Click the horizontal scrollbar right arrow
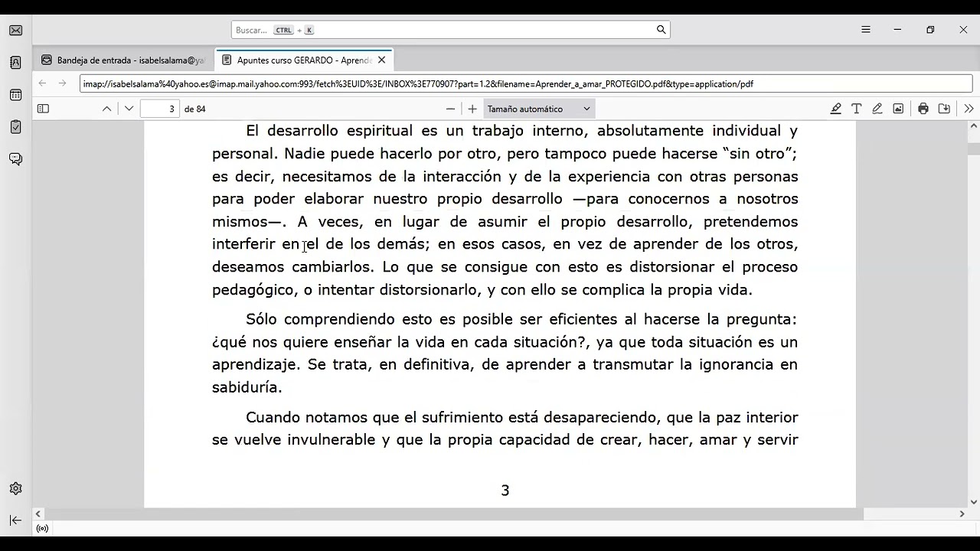The image size is (980, 551). pos(962,514)
